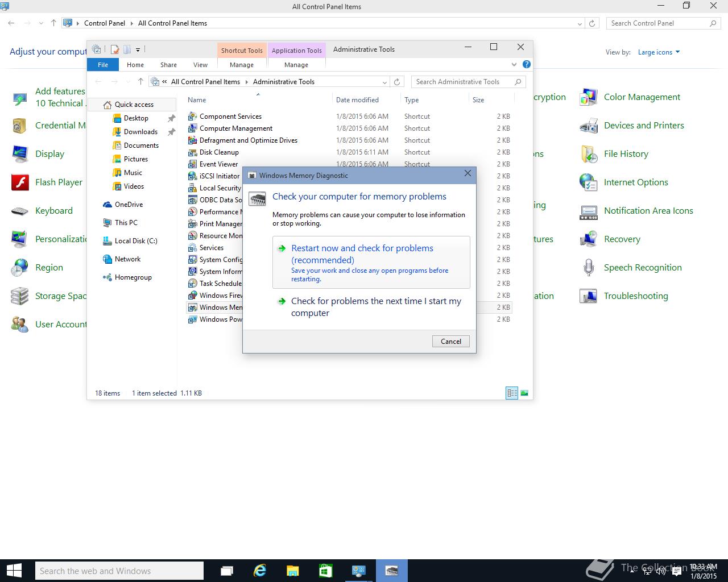Select Local Disk (C:) in navigation pane

point(136,241)
